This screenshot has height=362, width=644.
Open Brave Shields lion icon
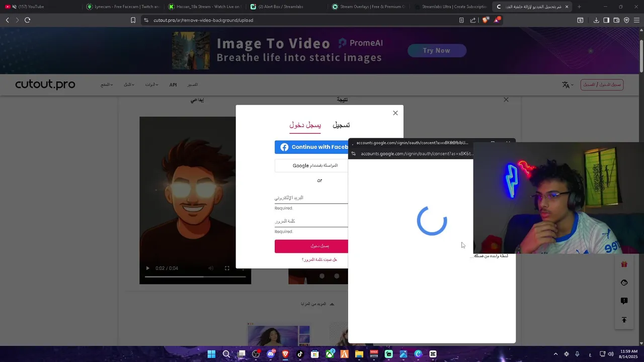coord(485,20)
